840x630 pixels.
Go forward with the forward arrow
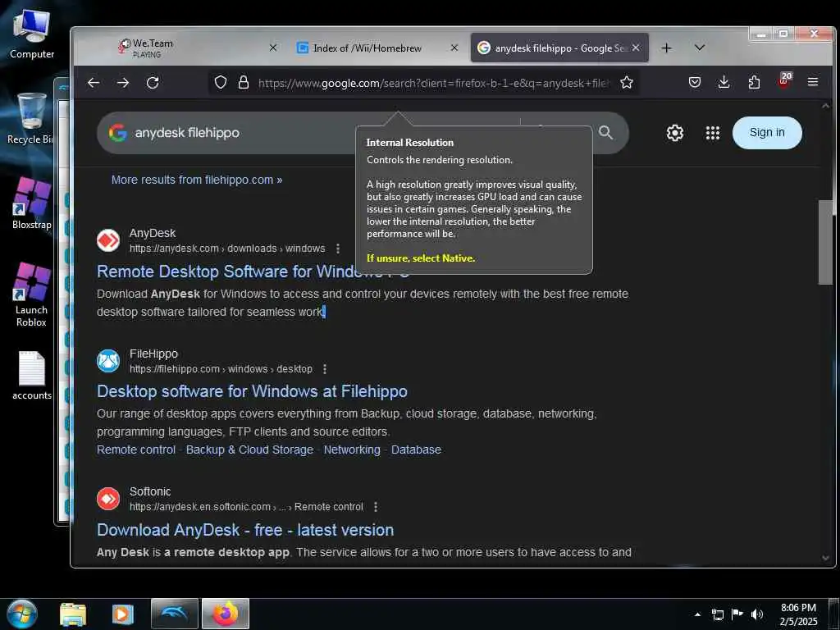click(123, 83)
